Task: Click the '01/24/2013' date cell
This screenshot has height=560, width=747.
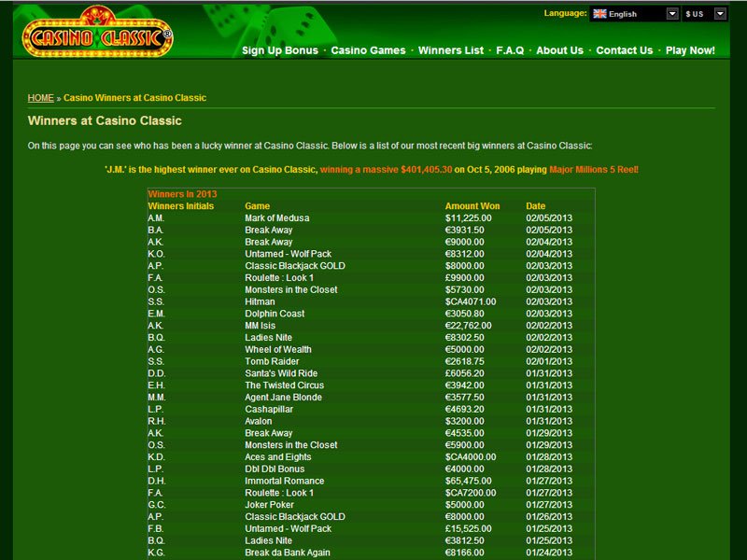Action: tap(549, 553)
